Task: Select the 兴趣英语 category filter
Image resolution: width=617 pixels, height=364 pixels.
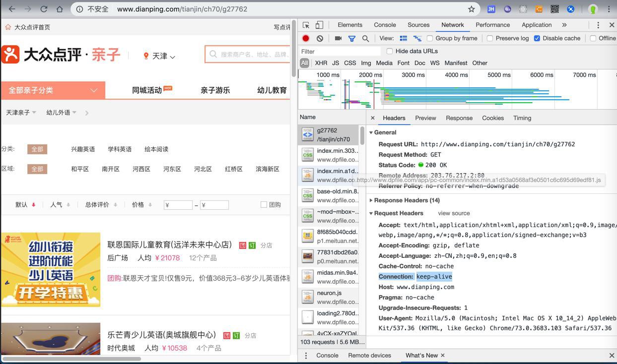Action: point(83,149)
